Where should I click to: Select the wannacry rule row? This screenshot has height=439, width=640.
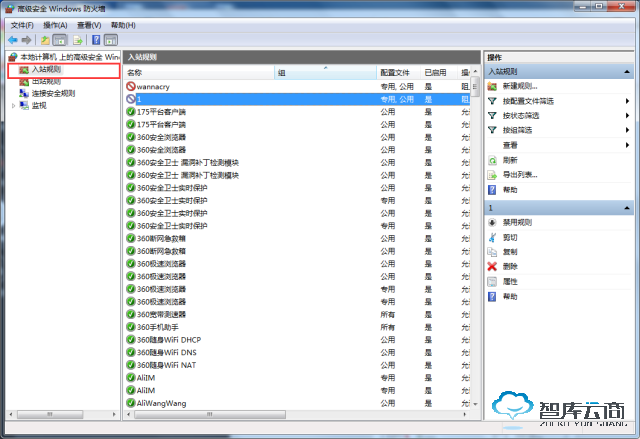[x=298, y=86]
